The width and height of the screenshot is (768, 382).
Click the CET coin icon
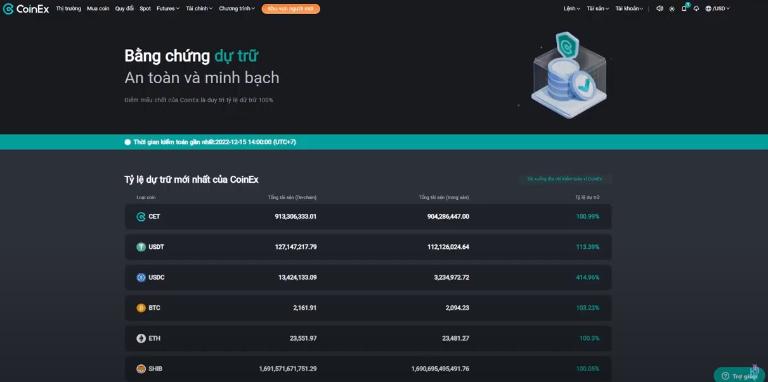[141, 216]
